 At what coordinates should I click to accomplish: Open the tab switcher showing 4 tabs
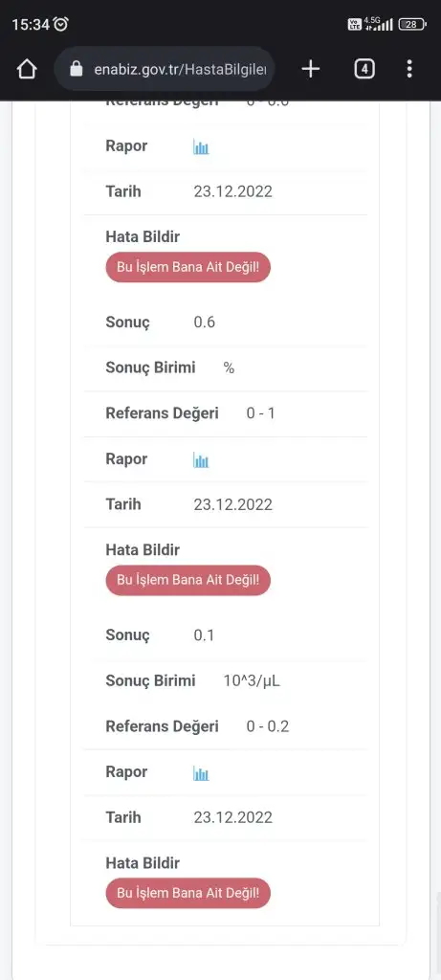click(364, 69)
